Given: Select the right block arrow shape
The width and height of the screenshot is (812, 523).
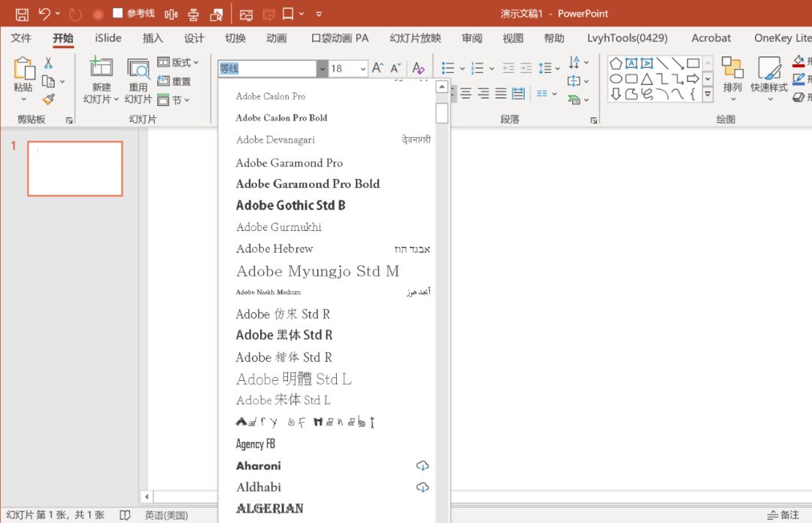Looking at the screenshot, I should (x=693, y=79).
